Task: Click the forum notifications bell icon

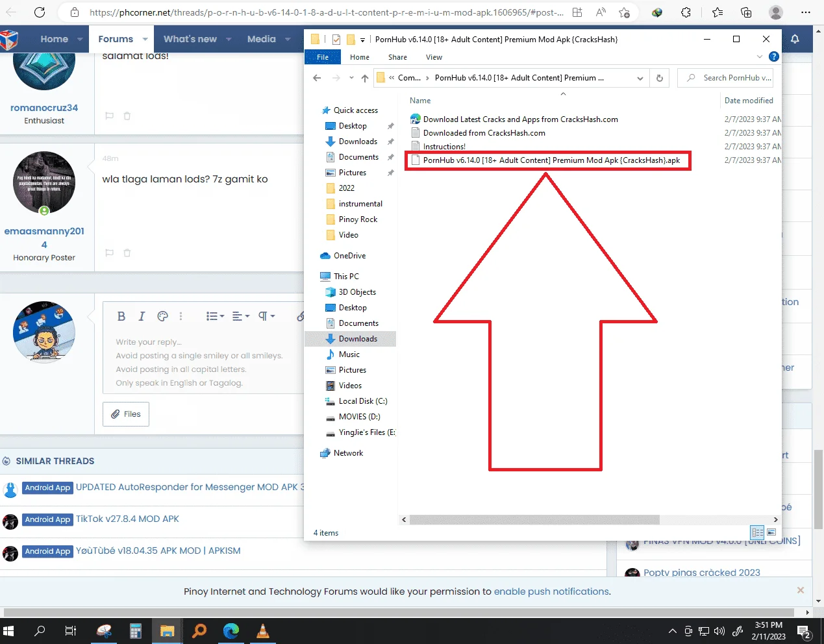Action: [x=795, y=39]
